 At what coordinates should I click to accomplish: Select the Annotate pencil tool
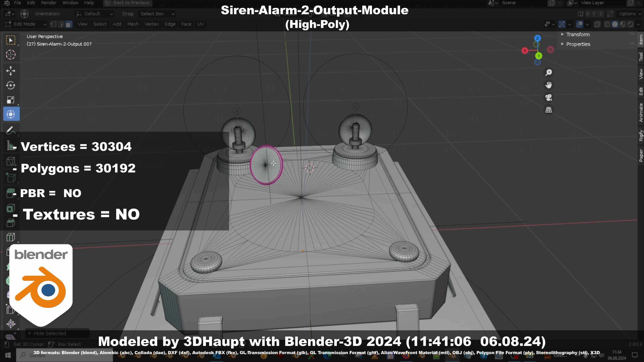(x=11, y=130)
